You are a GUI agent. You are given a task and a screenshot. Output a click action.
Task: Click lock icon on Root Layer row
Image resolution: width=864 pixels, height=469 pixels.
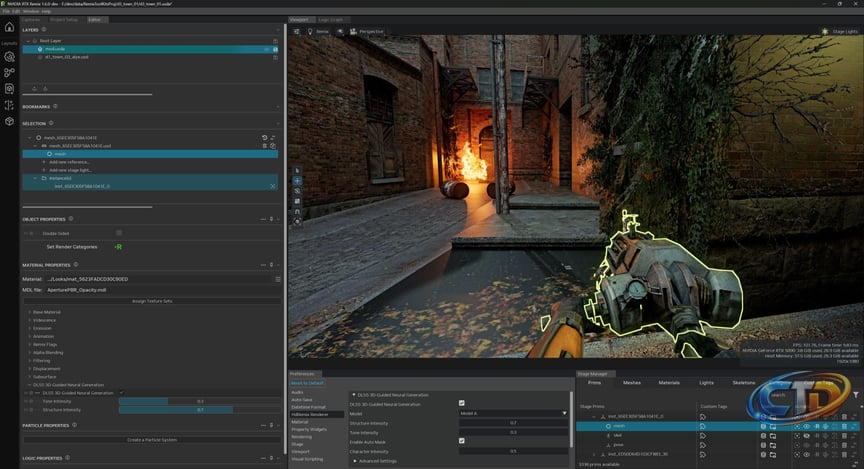click(x=276, y=41)
